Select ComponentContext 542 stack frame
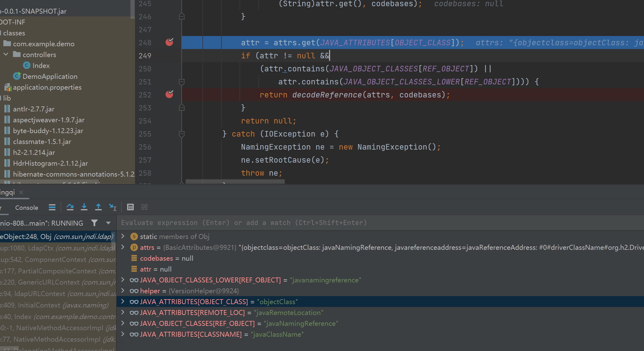 tap(58, 259)
